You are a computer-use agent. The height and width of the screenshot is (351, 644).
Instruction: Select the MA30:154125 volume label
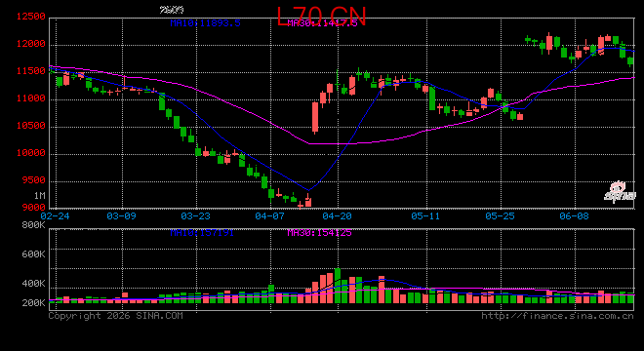(319, 233)
